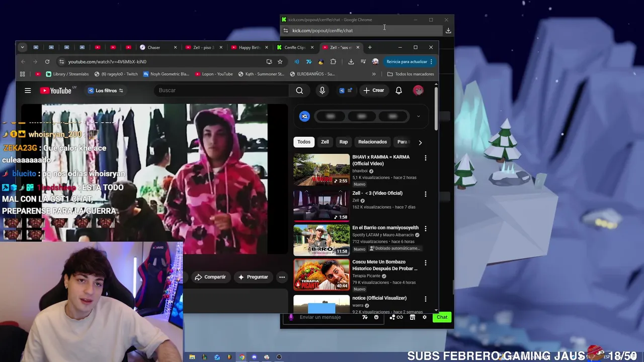Open Kick chat settings gear
The height and width of the screenshot is (362, 644).
[x=424, y=317]
